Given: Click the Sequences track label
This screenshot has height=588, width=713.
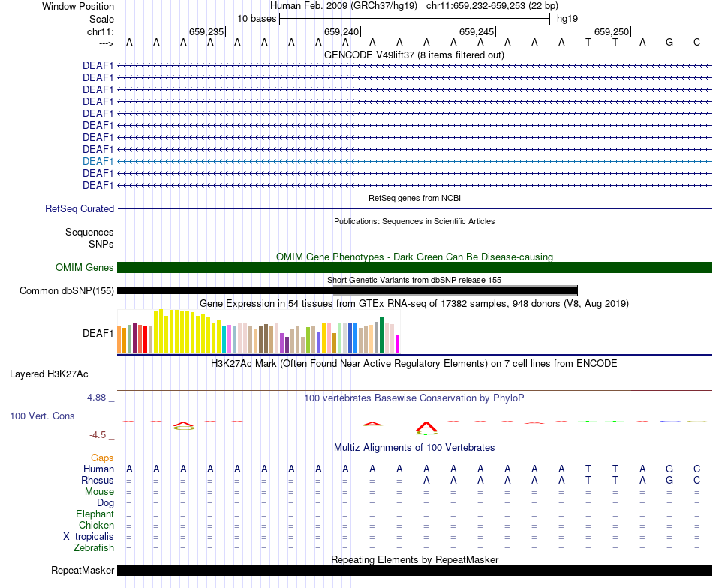Looking at the screenshot, I should pyautogui.click(x=89, y=232).
